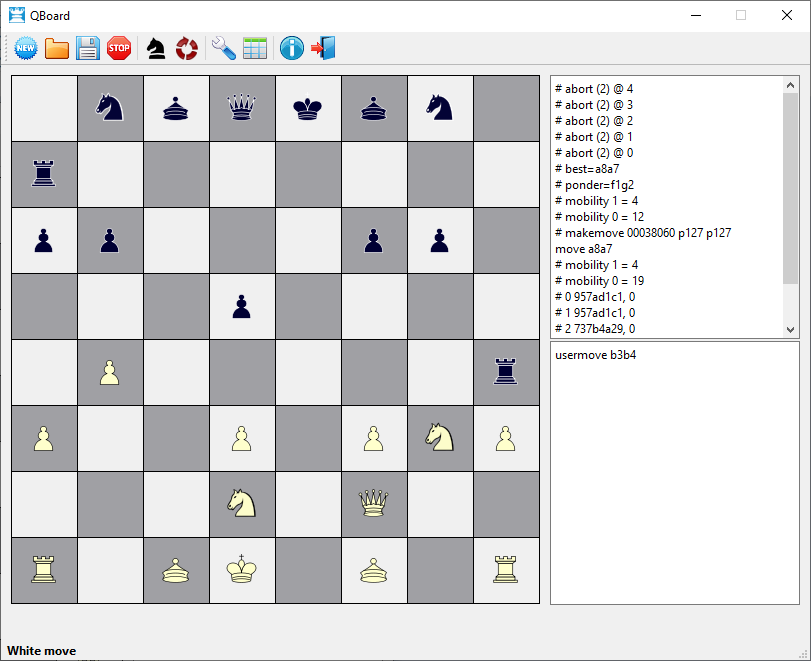Click the 'usermove b3b4' text in lower panel

595,355
